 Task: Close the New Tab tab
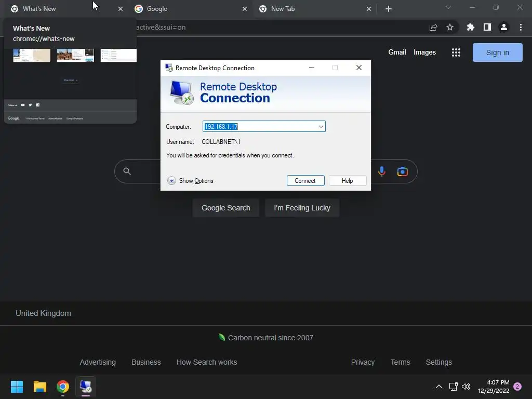tap(369, 9)
